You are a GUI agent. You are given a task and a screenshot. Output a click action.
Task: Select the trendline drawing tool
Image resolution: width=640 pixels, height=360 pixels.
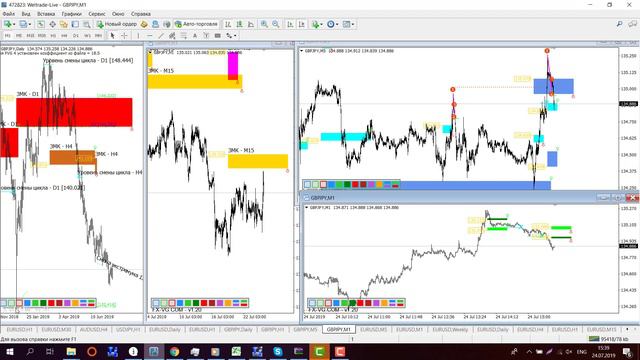(x=161, y=36)
